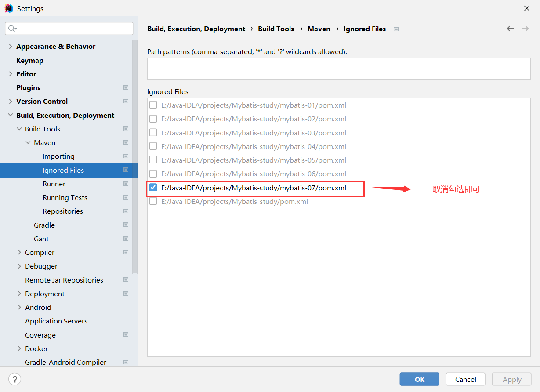
Task: Click the IntelliJ logo in the title bar
Action: pos(9,8)
